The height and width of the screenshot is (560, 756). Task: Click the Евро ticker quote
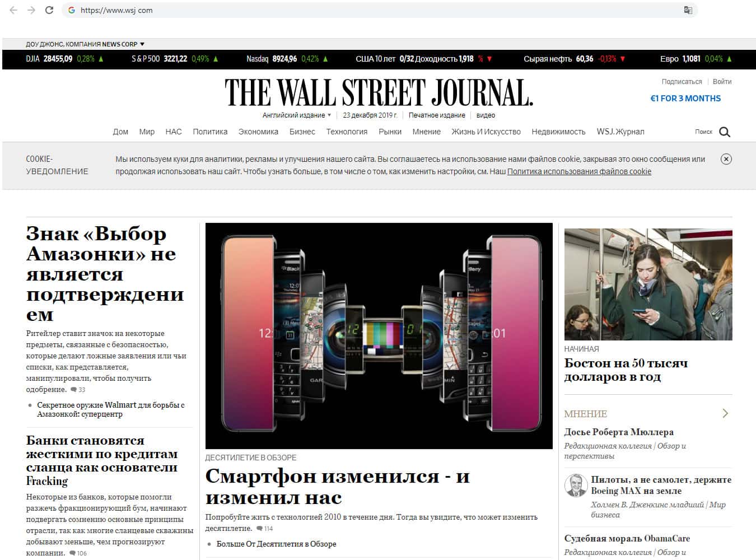pyautogui.click(x=696, y=59)
